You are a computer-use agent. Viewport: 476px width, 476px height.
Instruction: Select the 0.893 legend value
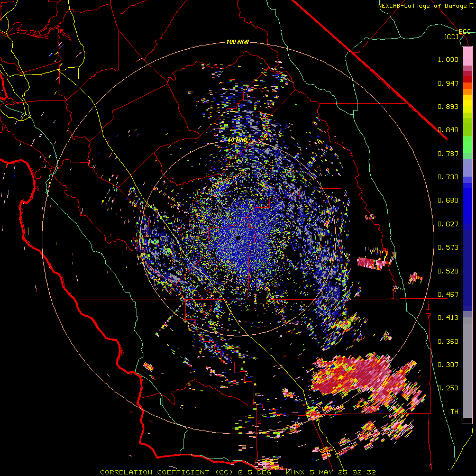(448, 106)
